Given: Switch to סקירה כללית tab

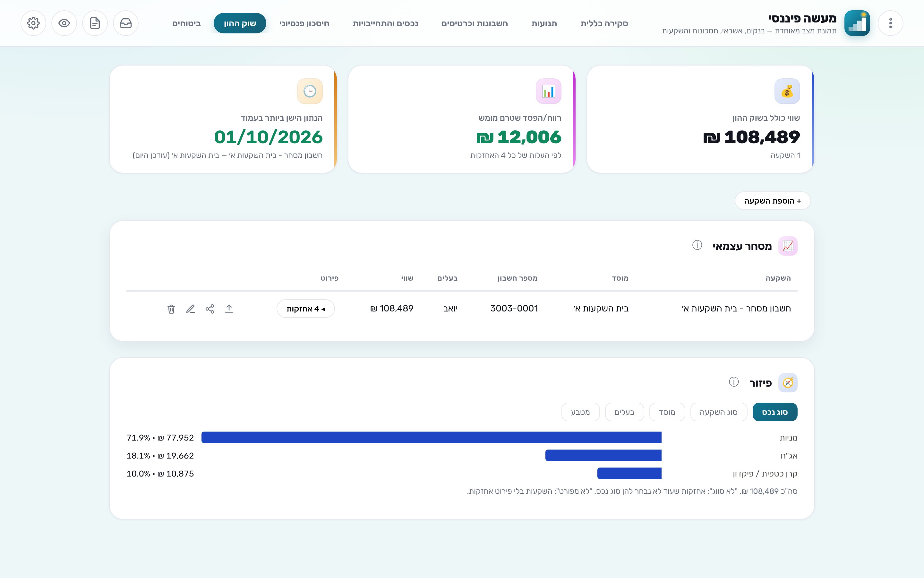Looking at the screenshot, I should pos(604,23).
